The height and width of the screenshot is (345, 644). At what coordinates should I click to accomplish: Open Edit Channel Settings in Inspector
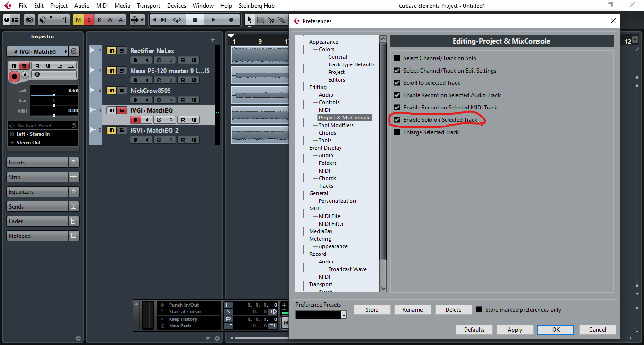(x=74, y=51)
